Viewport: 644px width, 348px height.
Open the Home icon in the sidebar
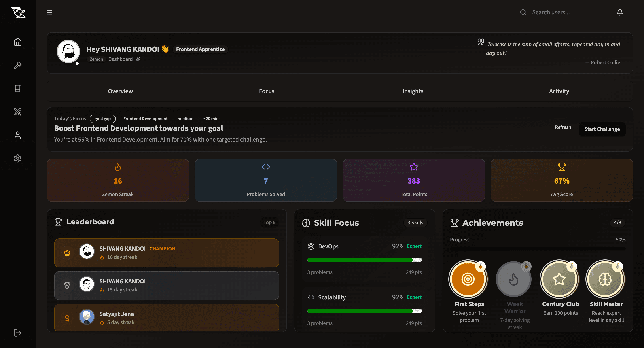pos(17,42)
